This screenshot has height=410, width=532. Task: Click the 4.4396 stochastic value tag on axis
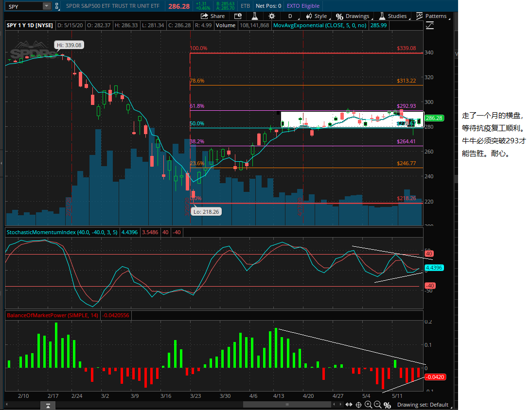[434, 268]
